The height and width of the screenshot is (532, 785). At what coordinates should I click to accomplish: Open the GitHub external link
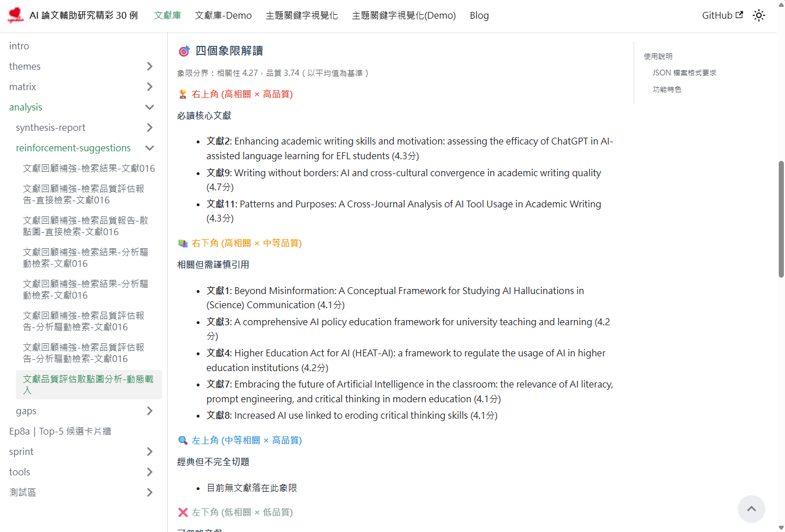point(722,15)
